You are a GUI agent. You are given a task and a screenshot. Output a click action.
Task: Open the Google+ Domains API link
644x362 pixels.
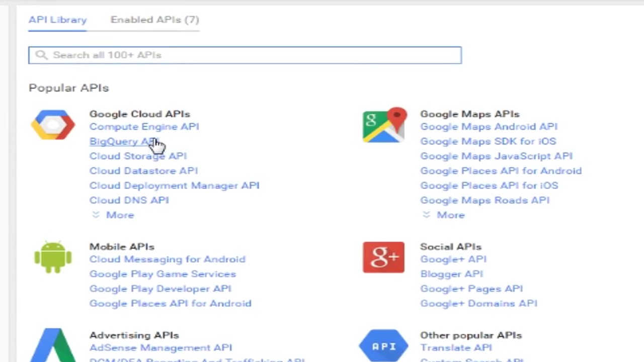tap(479, 304)
